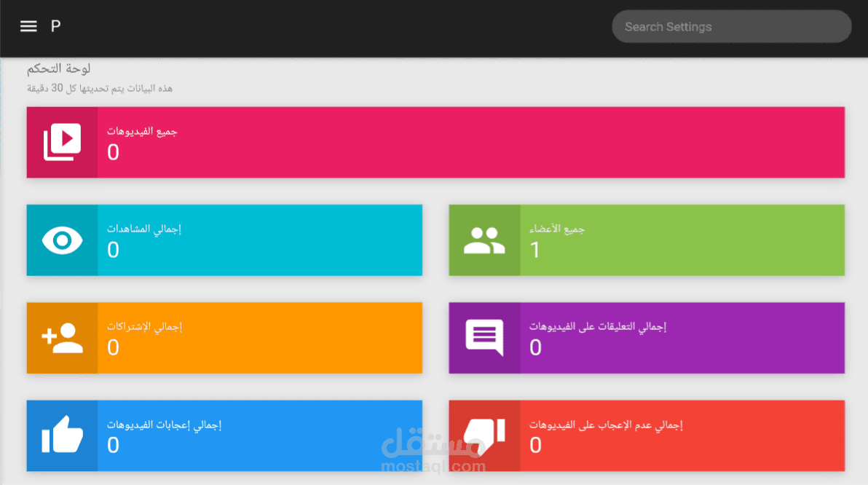Click the videos play icon on the pink card
This screenshot has width=868, height=485.
pyautogui.click(x=62, y=142)
